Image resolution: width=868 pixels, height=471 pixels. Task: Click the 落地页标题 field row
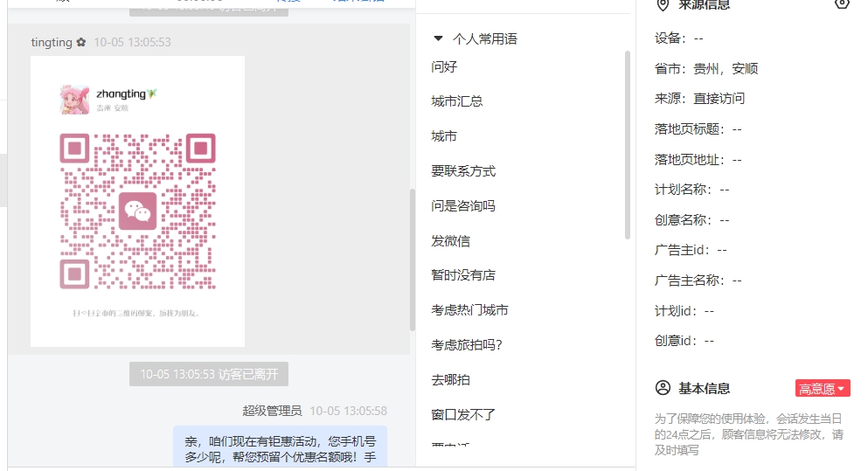click(x=698, y=129)
